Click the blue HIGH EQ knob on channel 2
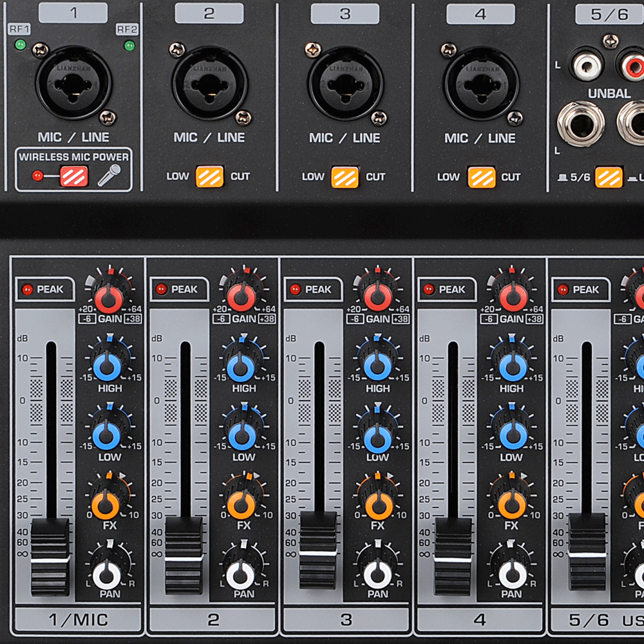The width and height of the screenshot is (644, 644). click(x=241, y=366)
